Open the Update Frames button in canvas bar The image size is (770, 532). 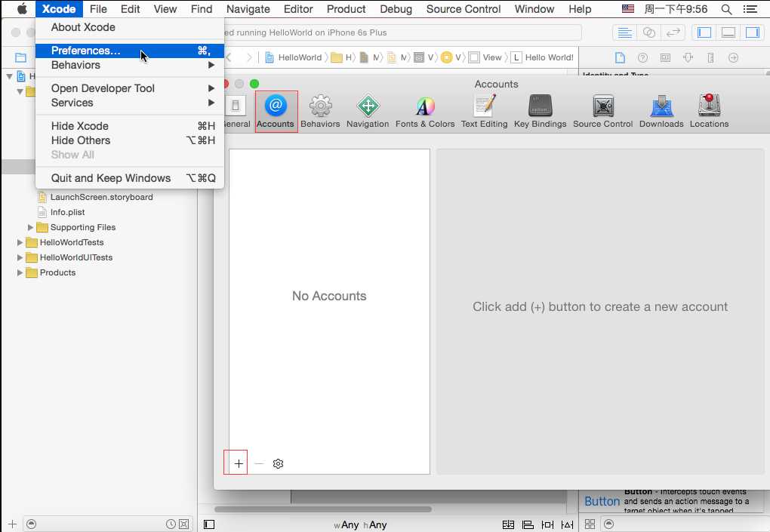tap(508, 524)
